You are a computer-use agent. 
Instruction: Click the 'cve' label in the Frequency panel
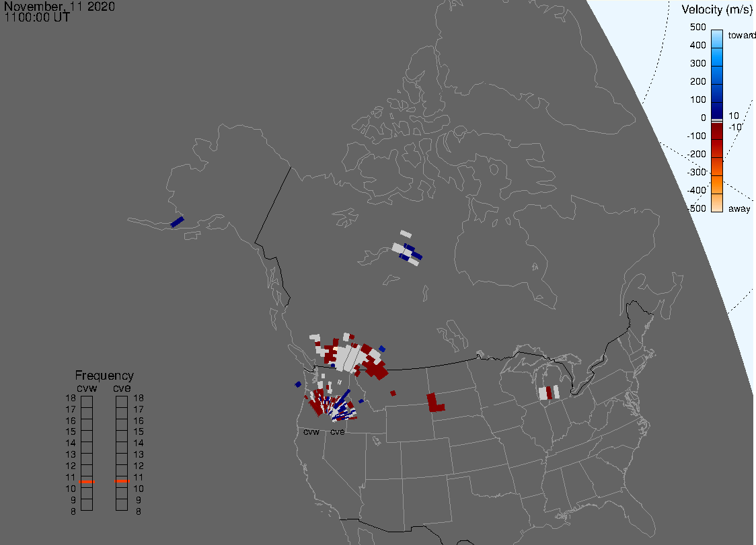point(122,388)
